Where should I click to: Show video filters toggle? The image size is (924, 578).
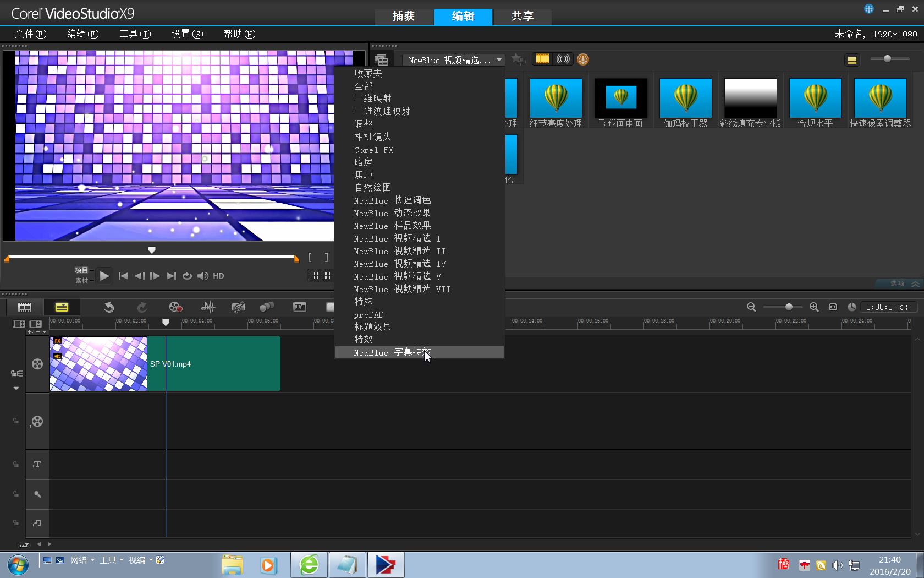(542, 59)
